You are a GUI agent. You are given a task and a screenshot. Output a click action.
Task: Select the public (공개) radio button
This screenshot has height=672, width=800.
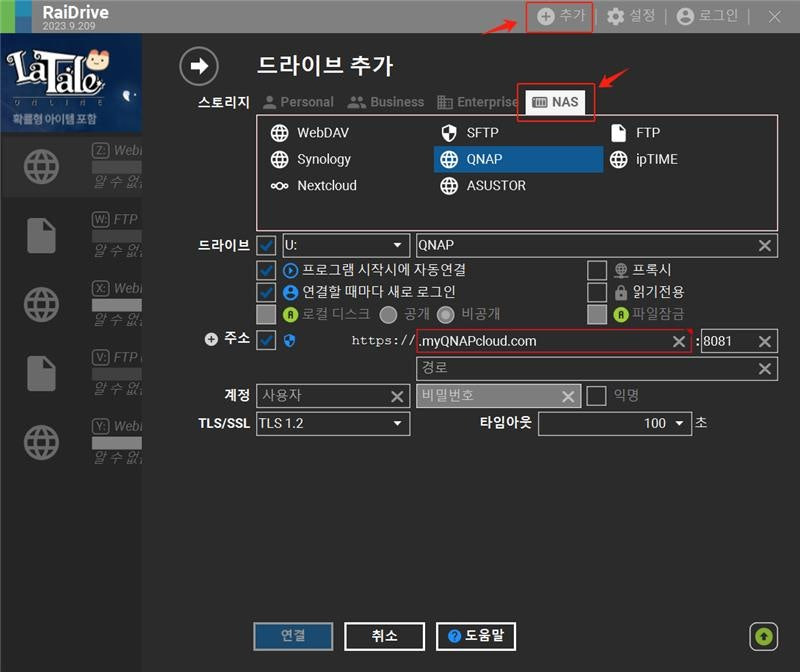point(388,315)
